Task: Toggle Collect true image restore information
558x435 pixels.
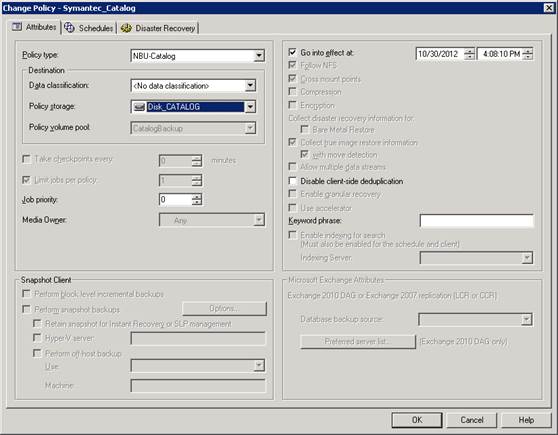Action: pyautogui.click(x=292, y=142)
